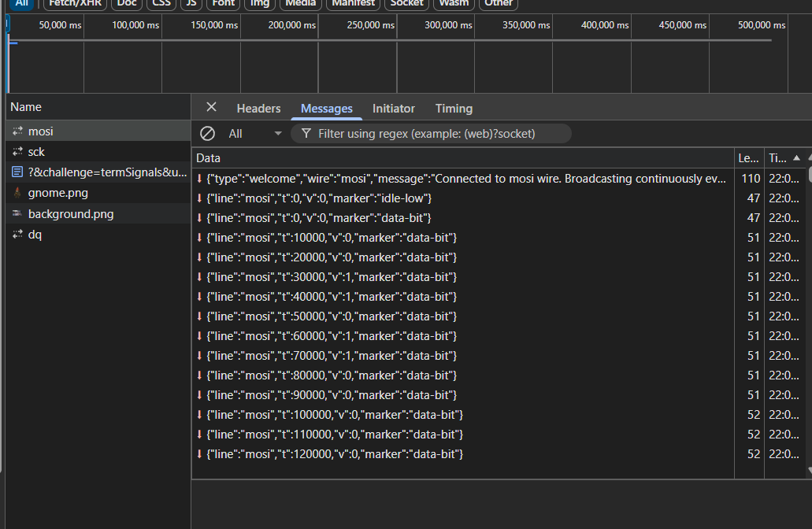Screen dimensions: 812x529
Task: Click the 350,000 ms timeline marker
Action: [525, 25]
